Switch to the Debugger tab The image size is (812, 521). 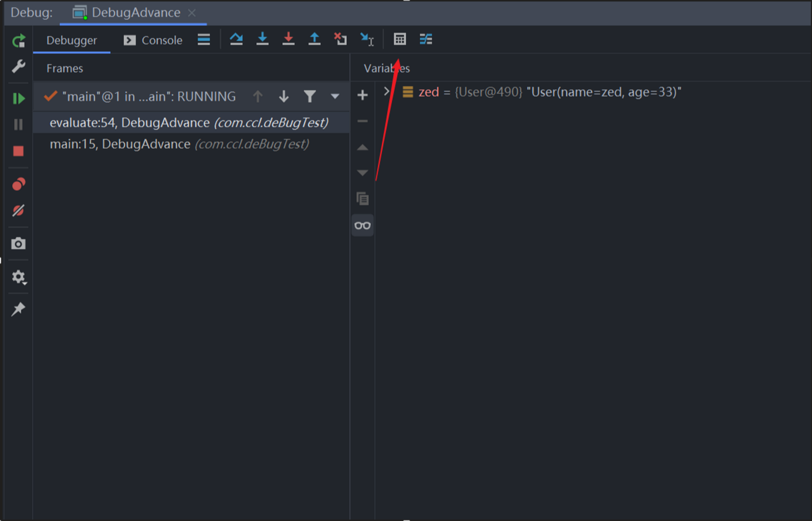72,40
